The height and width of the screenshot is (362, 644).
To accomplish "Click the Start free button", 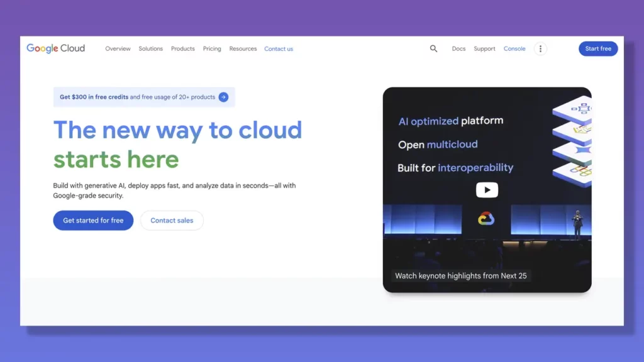I will pos(597,48).
